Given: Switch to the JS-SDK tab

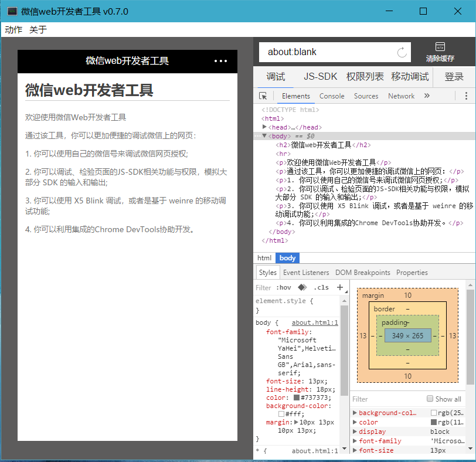Looking at the screenshot, I should click(x=320, y=76).
